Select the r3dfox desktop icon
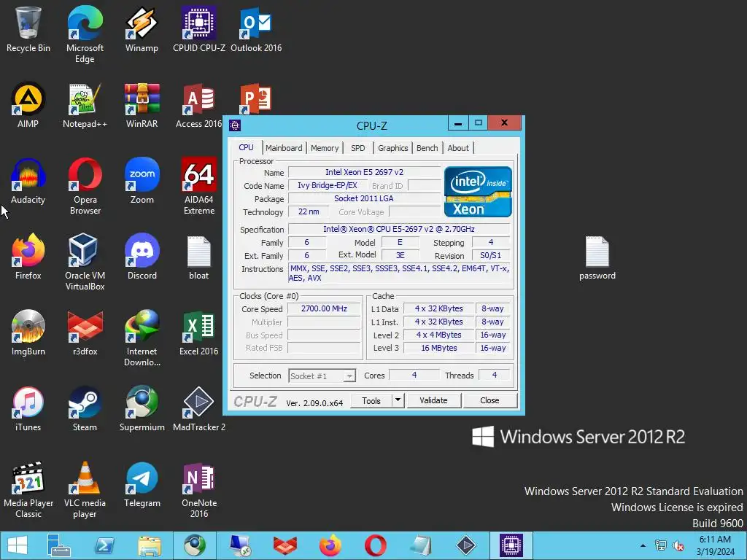Viewport: 747px width, 560px height. (x=85, y=332)
